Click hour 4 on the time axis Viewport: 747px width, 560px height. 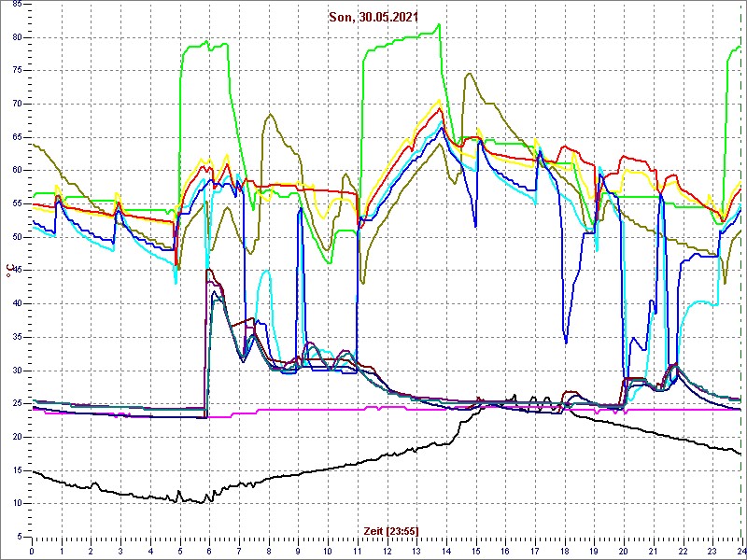[150, 550]
